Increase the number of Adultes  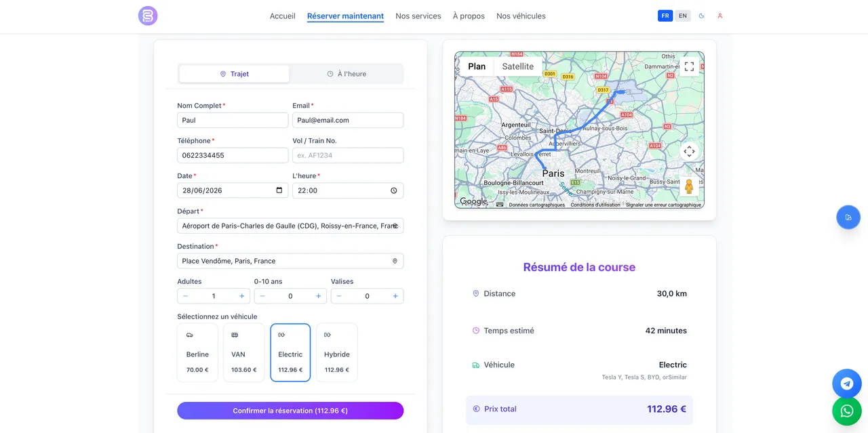(241, 296)
